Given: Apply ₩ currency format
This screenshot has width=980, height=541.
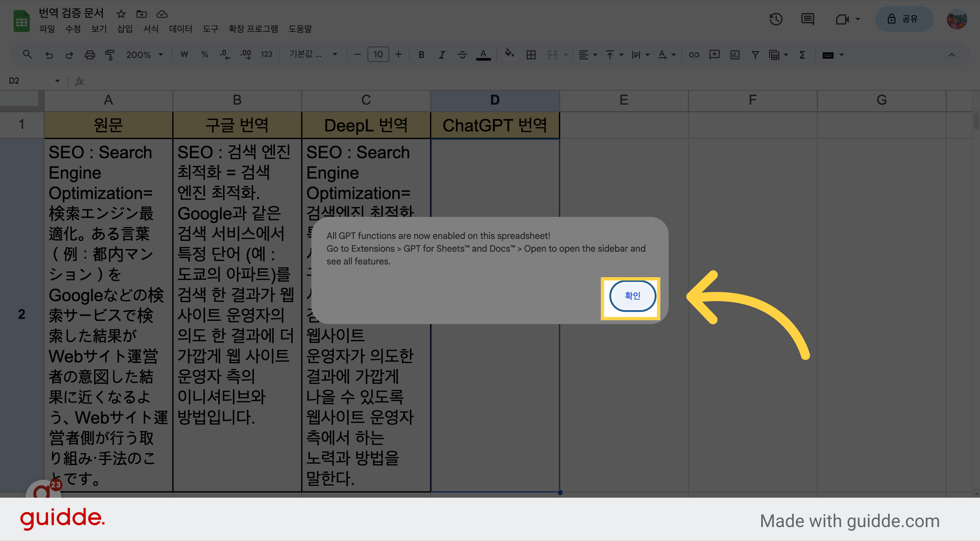Looking at the screenshot, I should point(184,55).
